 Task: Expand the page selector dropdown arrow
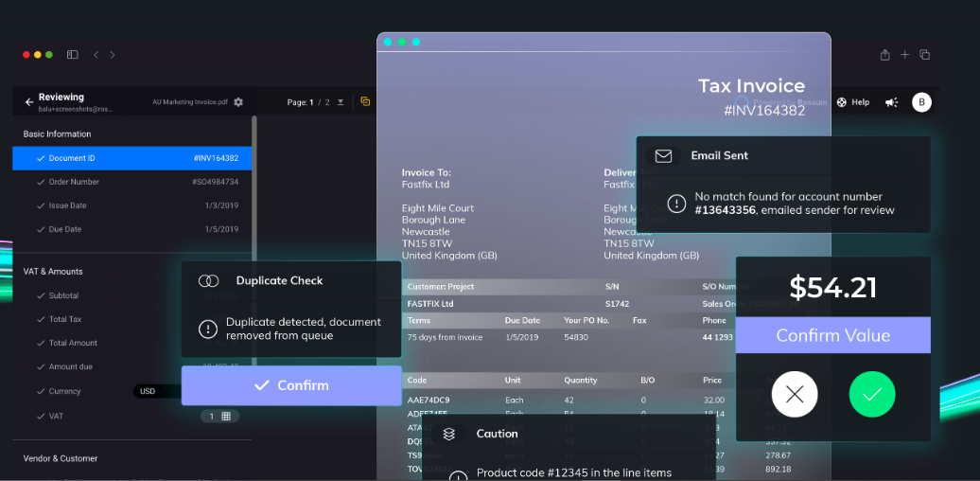point(341,102)
